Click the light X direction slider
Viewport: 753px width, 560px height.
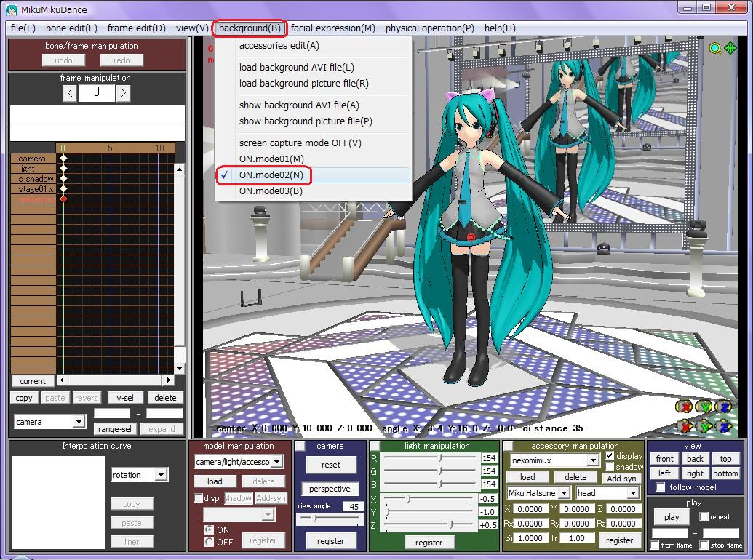coord(430,499)
